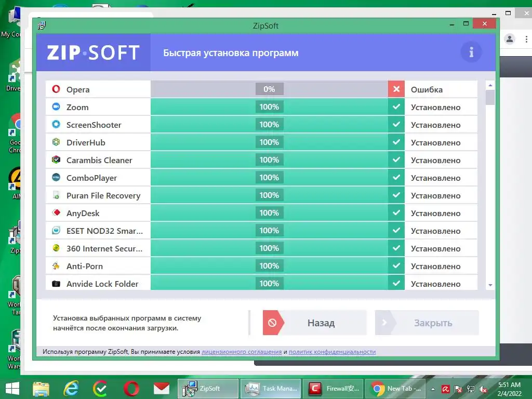Screen dimensions: 532x399
Task: Click the red Avira tray icon
Action: (445, 389)
